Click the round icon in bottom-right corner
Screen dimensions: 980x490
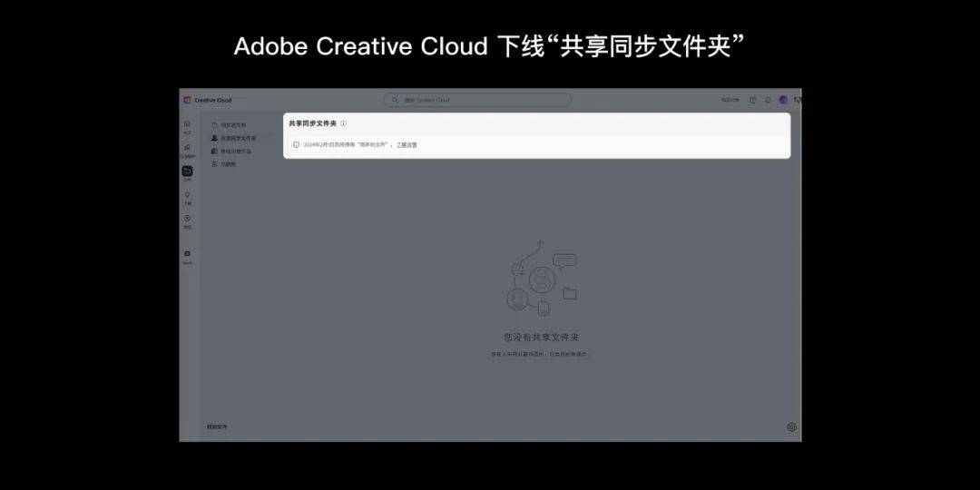[x=791, y=426]
